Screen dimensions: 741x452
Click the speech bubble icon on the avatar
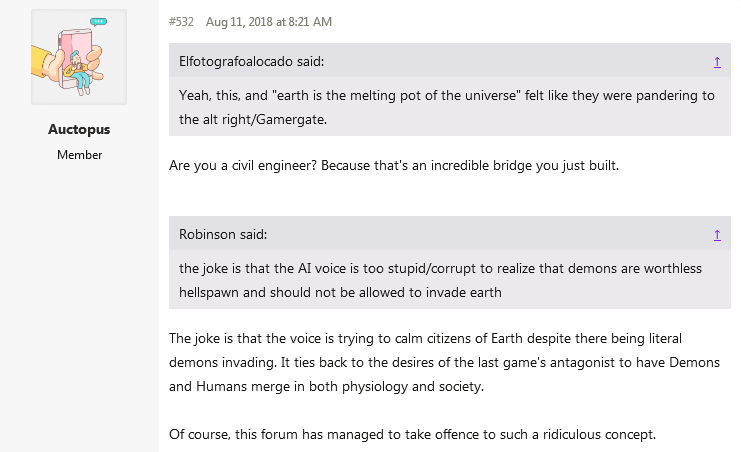tap(98, 22)
